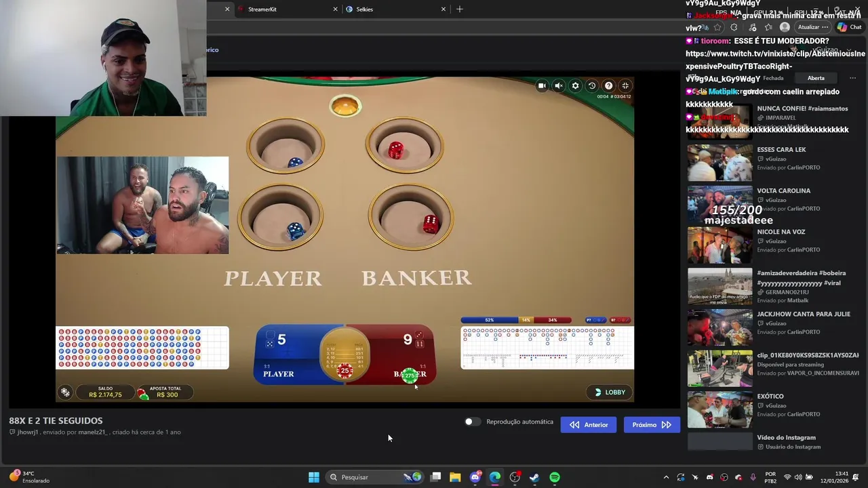Open the game settings gear
868x488 pixels.
click(575, 85)
